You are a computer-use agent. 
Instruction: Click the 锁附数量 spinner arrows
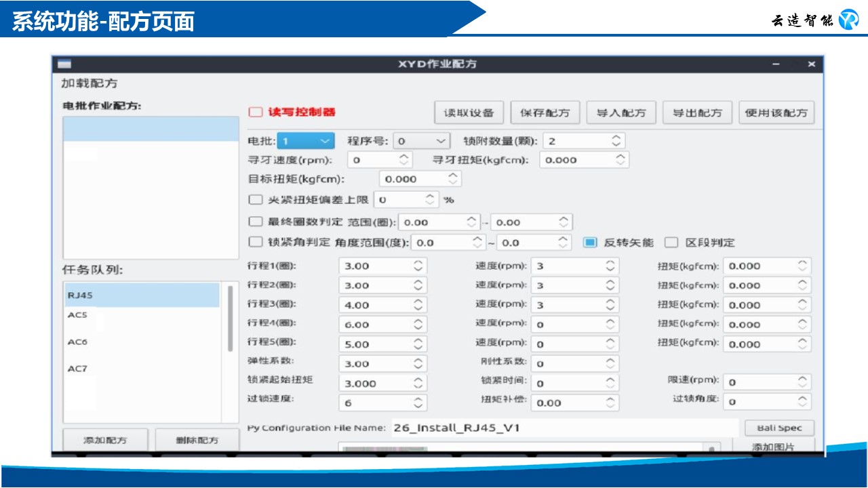click(x=616, y=141)
